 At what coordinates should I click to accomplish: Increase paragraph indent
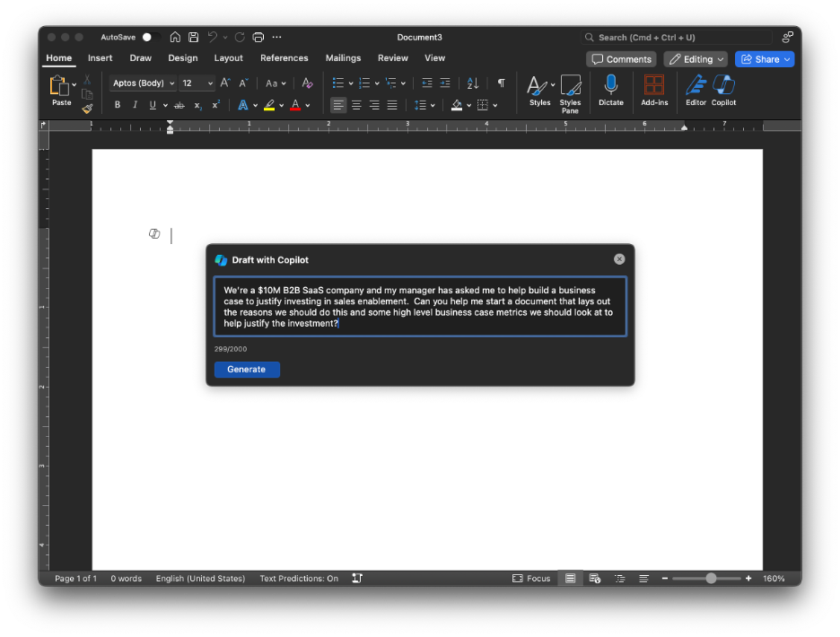point(445,83)
